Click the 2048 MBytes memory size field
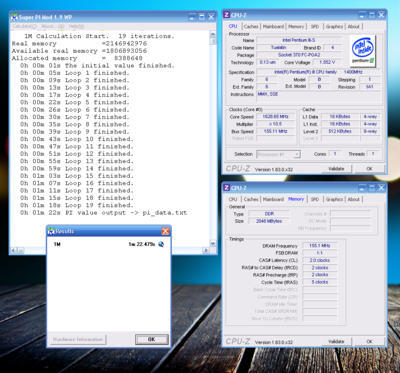 coord(269,221)
